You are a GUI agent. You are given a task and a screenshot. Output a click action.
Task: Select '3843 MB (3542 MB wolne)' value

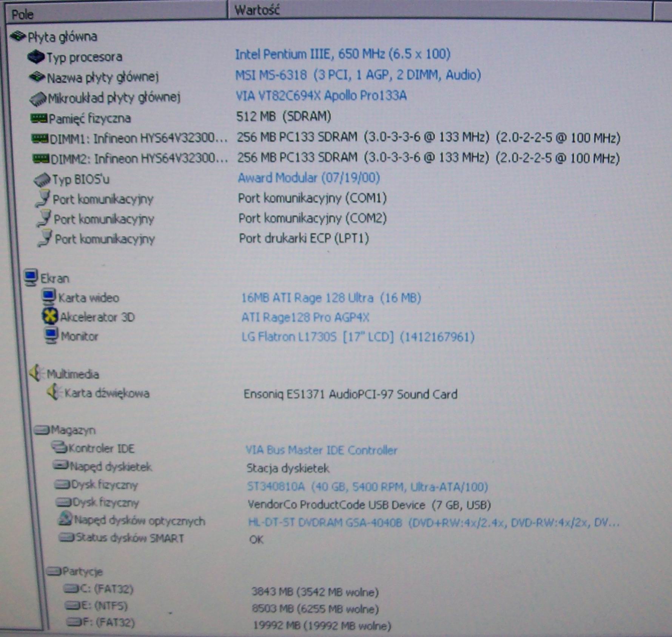tap(315, 592)
